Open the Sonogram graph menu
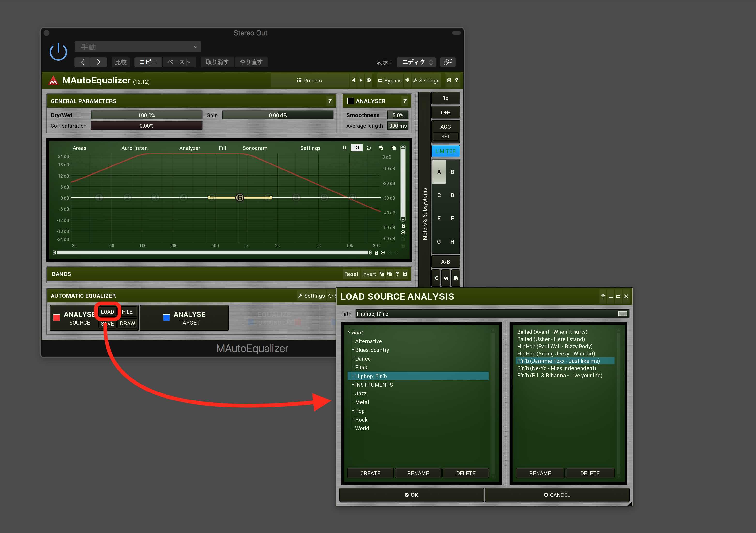This screenshot has height=533, width=756. pos(255,148)
